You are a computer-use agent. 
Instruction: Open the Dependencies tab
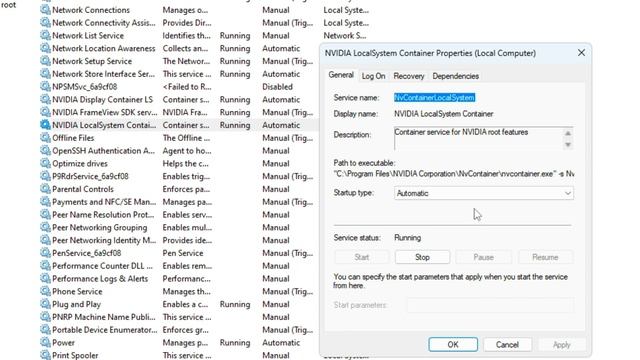click(456, 76)
